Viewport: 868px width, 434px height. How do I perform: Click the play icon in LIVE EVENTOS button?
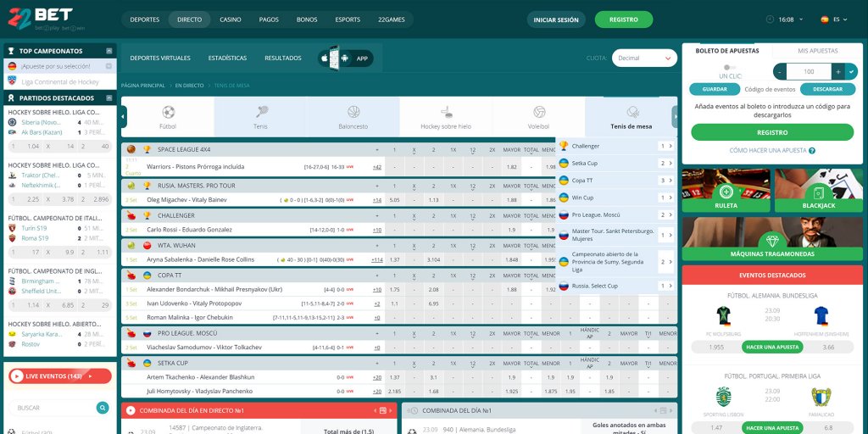pos(17,376)
